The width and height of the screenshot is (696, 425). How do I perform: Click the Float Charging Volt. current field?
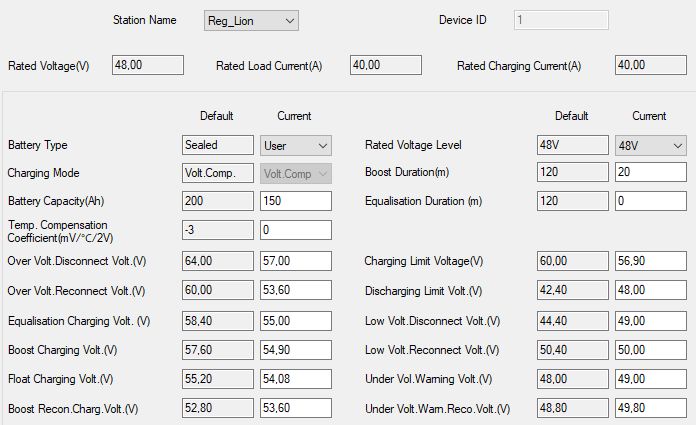295,379
